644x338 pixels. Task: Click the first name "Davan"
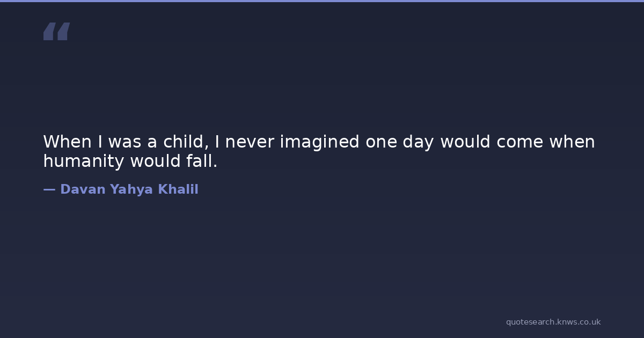tap(83, 189)
